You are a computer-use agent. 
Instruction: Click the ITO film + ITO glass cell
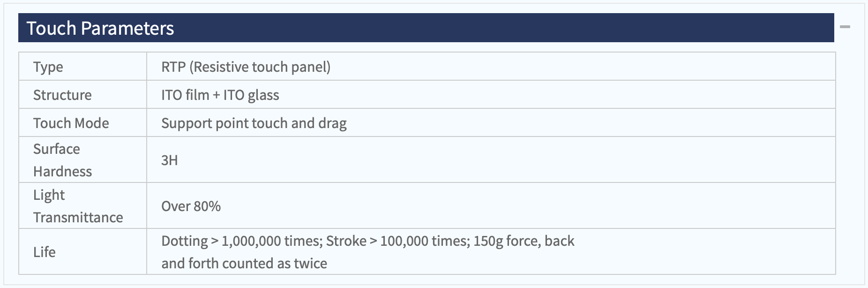click(x=491, y=95)
